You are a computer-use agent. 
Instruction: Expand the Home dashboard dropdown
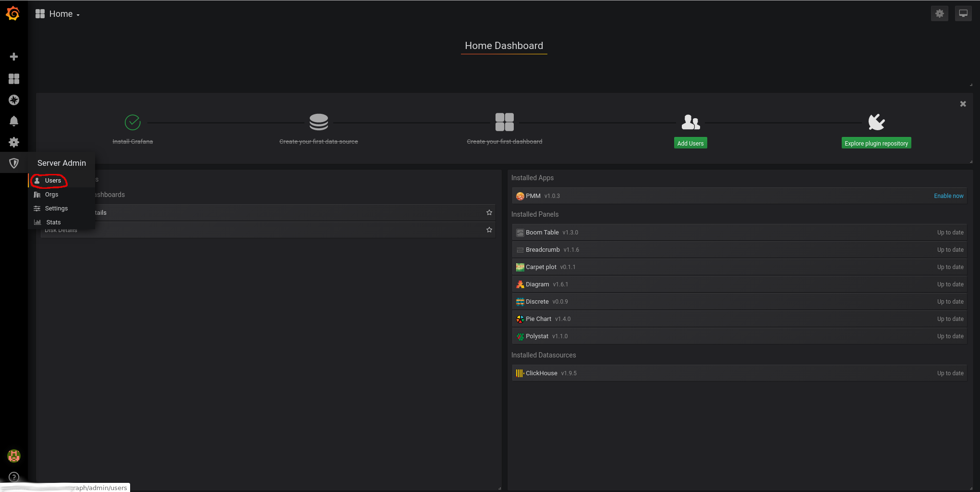[58, 14]
